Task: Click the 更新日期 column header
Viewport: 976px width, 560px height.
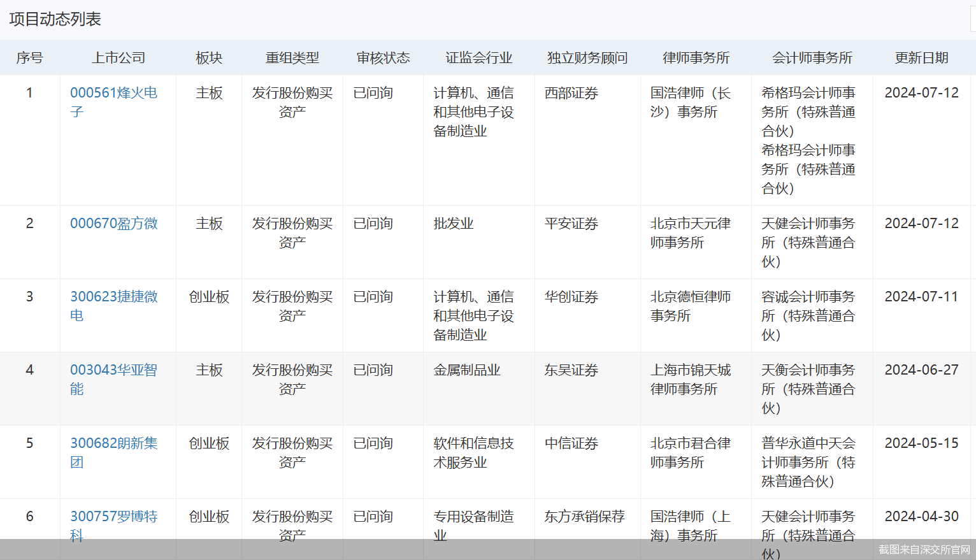Action: tap(922, 58)
